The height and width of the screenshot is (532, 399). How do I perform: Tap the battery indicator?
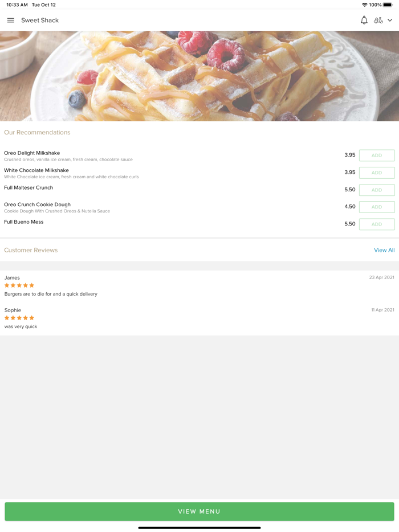(x=388, y=5)
